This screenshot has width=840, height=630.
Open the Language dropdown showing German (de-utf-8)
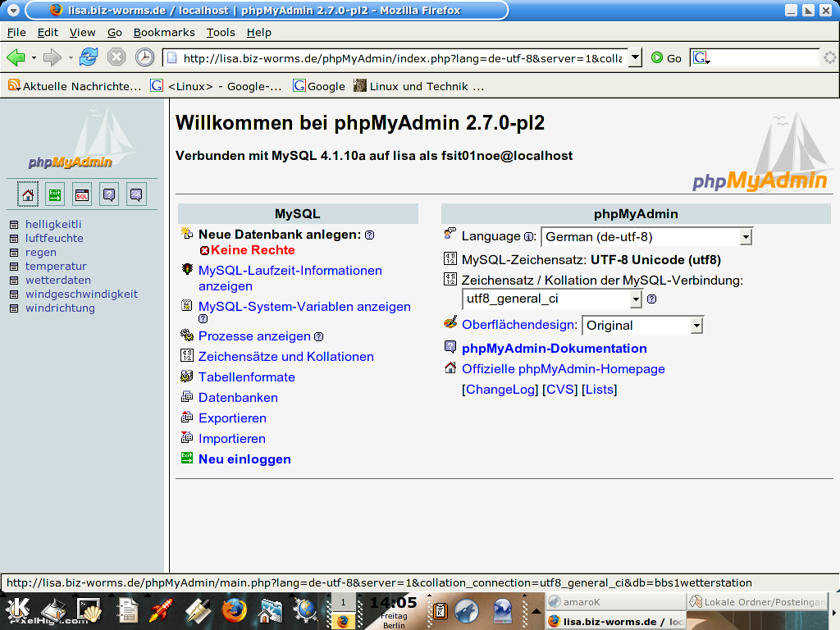tap(646, 237)
